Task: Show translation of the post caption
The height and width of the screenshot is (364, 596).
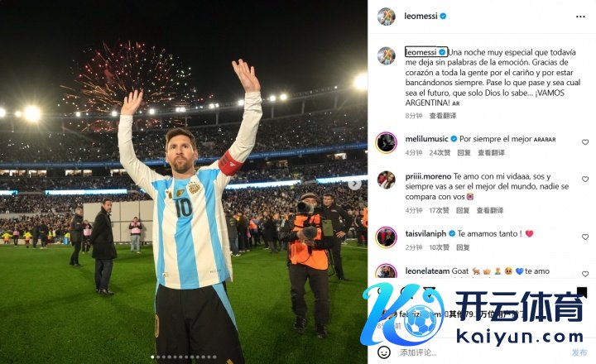Action: click(442, 116)
